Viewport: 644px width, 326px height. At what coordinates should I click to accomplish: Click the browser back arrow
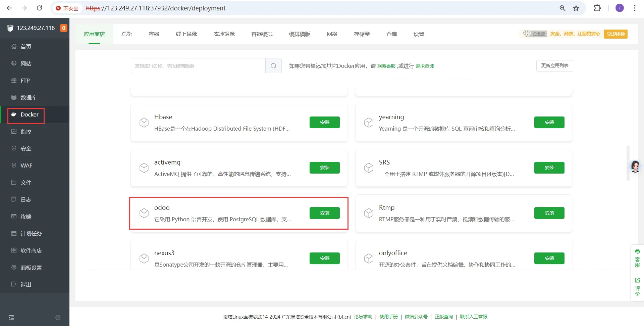(x=9, y=8)
